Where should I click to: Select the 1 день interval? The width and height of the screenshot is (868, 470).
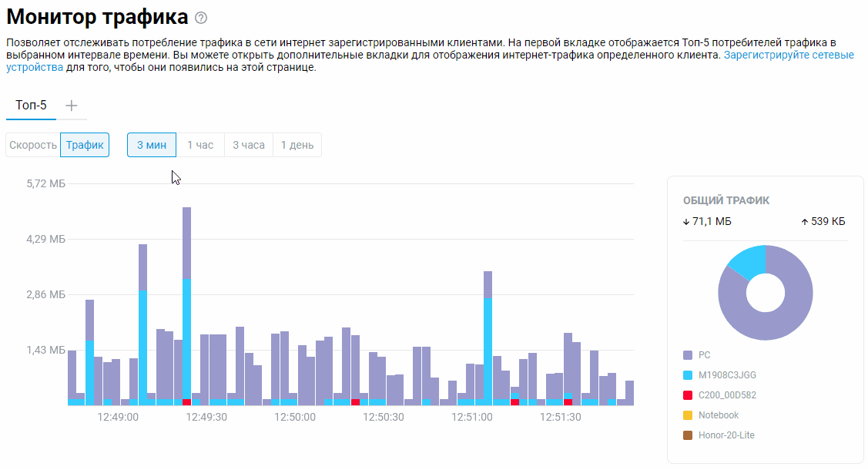[297, 145]
